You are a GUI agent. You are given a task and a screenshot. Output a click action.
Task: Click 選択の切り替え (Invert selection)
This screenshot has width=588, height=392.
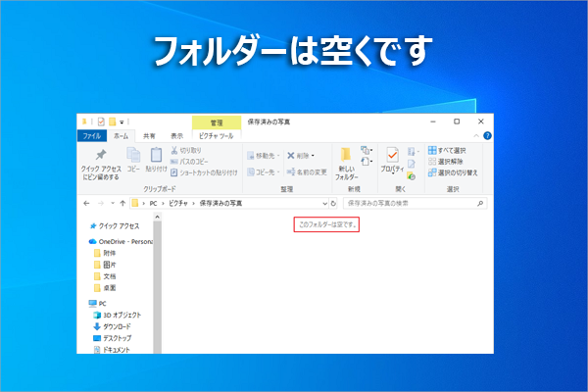click(453, 172)
